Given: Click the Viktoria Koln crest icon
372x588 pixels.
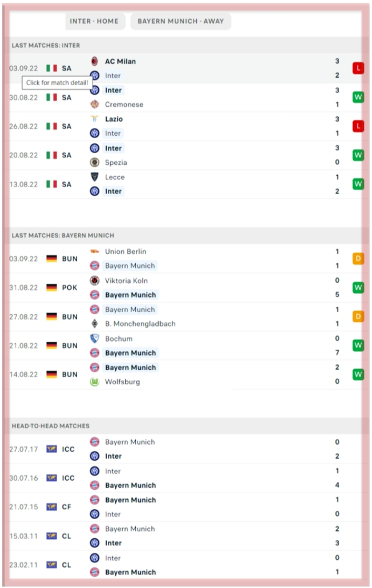Looking at the screenshot, I should (x=94, y=280).
